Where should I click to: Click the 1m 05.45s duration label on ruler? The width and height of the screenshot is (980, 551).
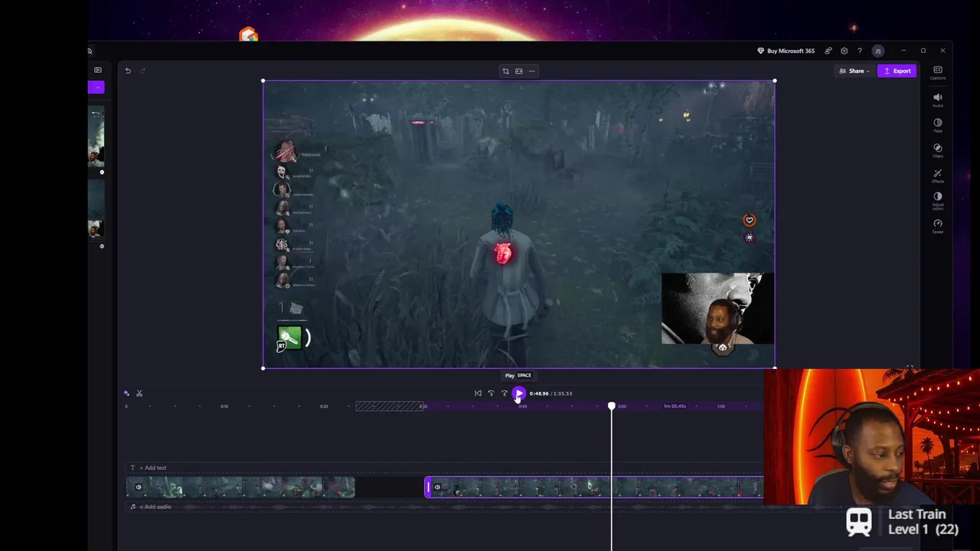[675, 406]
